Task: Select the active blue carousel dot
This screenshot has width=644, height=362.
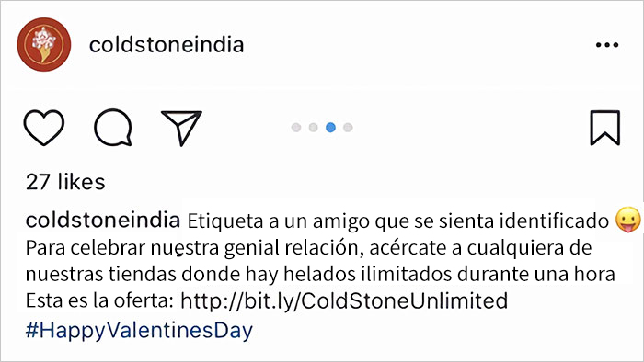Action: [330, 128]
